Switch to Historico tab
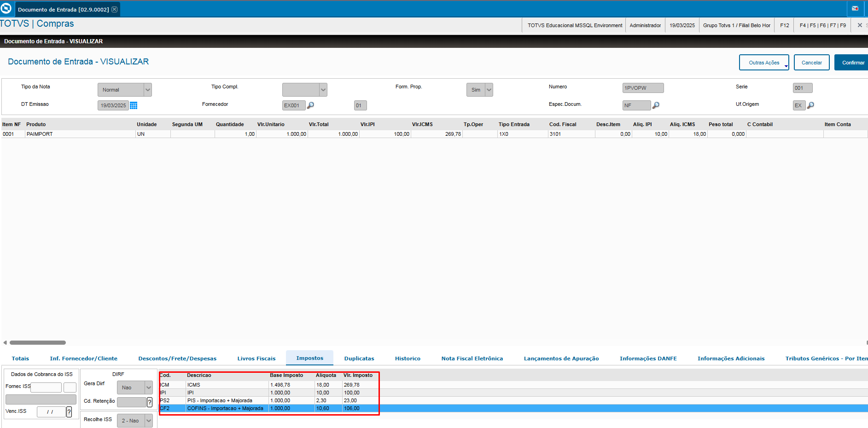The width and height of the screenshot is (868, 428). (408, 359)
